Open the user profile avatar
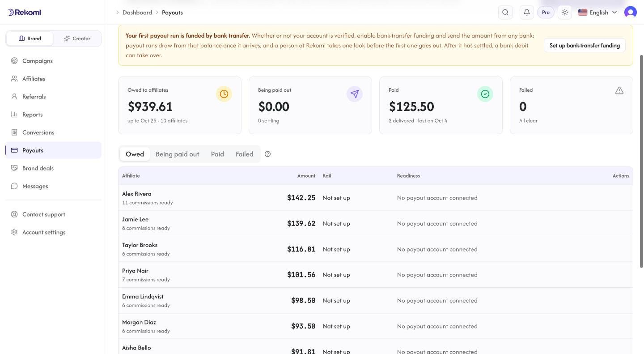 [631, 13]
